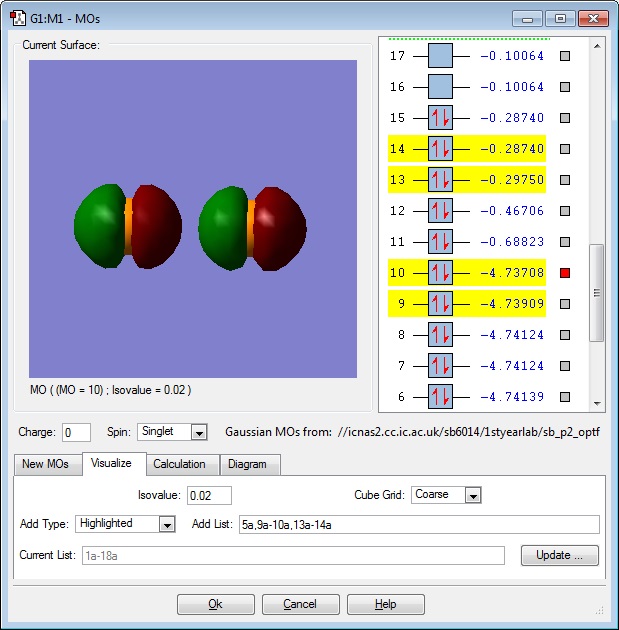Screen dimensions: 619x630
Task: Click energy value -0.46706 of orbital 12
Action: pos(512,211)
